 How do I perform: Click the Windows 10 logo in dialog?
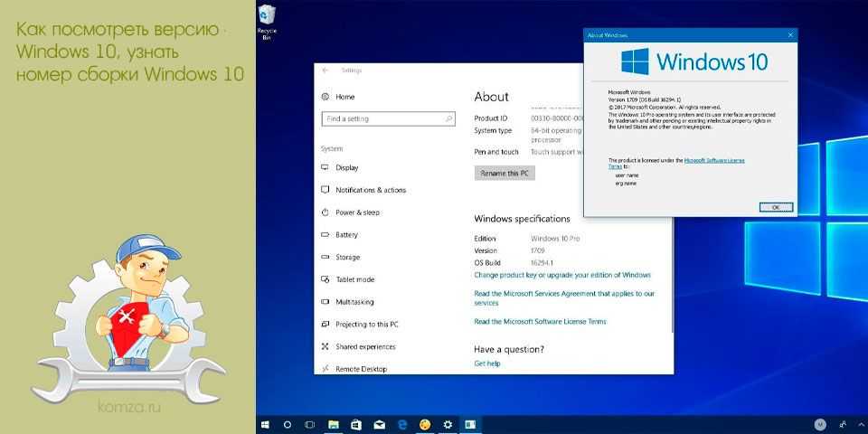694,61
